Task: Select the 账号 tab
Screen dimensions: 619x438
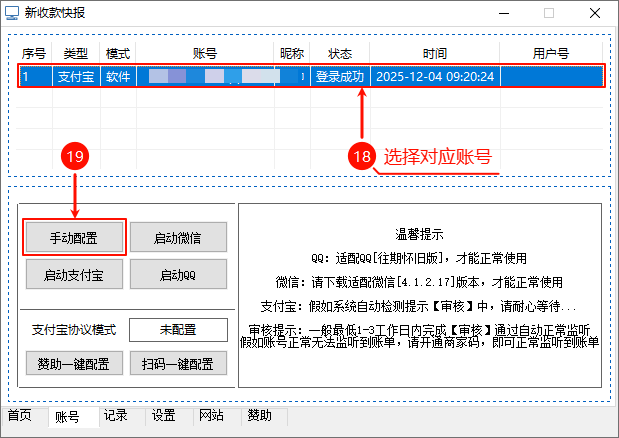Action: (x=68, y=416)
